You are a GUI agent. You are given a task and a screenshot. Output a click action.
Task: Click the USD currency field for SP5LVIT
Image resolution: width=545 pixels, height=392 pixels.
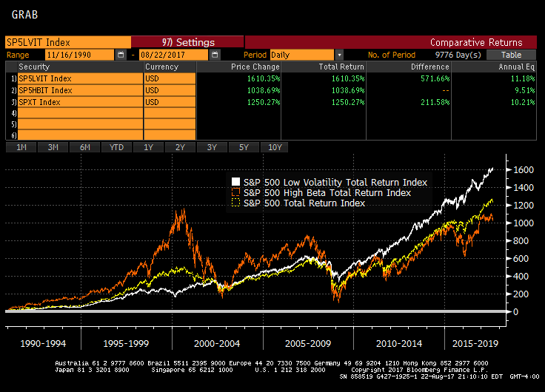pos(170,78)
